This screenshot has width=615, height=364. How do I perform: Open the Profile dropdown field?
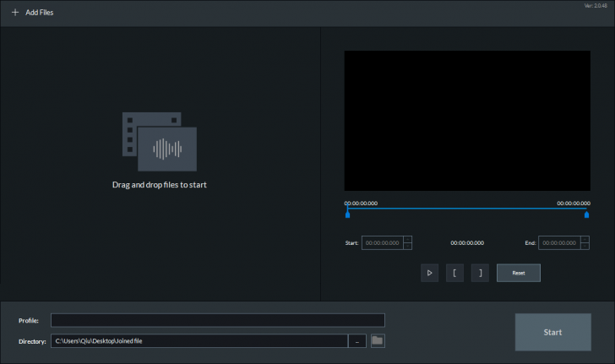[218, 320]
